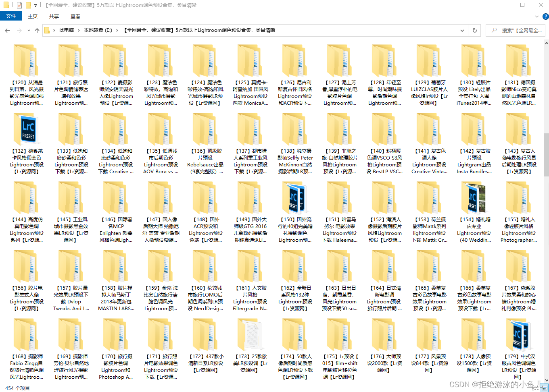Go back with the back arrow
The height and width of the screenshot is (392, 549).
coord(7,30)
